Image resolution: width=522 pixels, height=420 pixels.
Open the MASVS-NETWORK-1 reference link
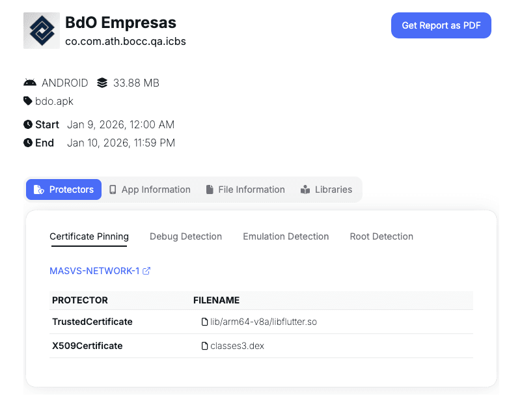(x=94, y=271)
